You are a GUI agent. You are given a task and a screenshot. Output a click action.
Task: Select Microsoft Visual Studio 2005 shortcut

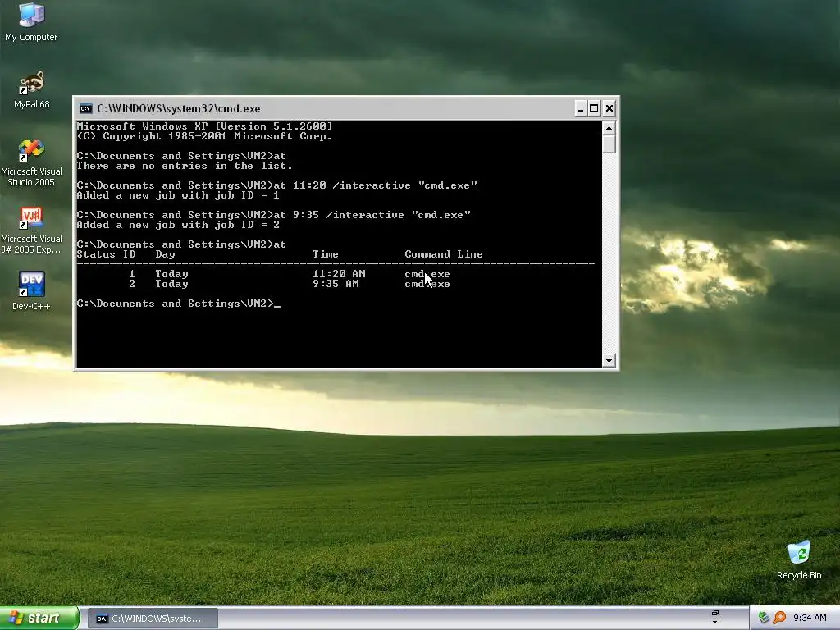(x=31, y=162)
